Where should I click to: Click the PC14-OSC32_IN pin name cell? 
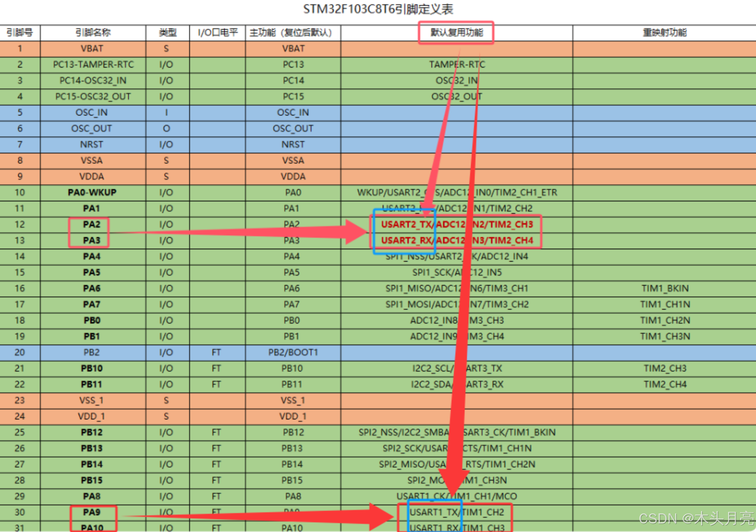(93, 81)
